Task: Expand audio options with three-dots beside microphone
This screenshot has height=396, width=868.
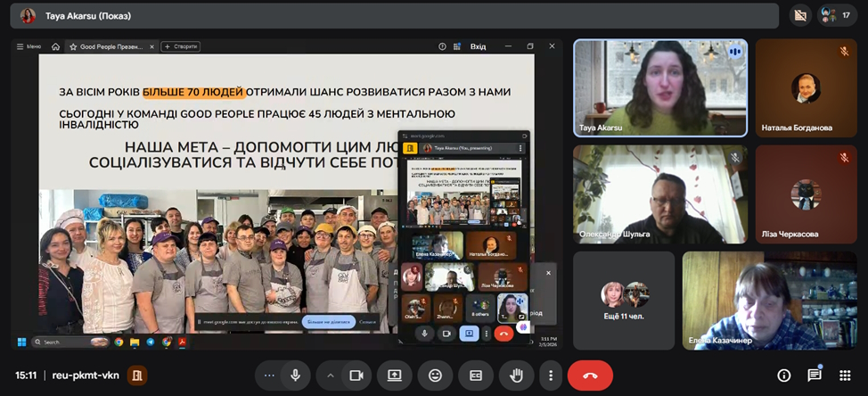Action: tap(269, 375)
